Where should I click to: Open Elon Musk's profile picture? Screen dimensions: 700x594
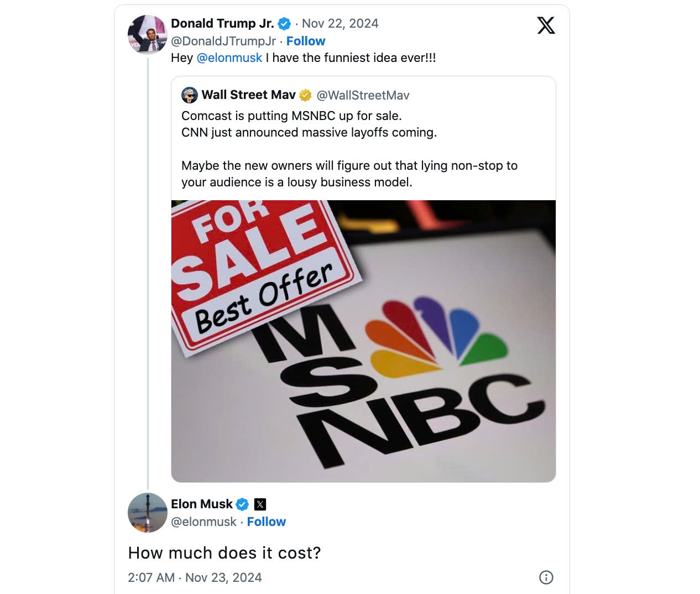[x=147, y=512]
